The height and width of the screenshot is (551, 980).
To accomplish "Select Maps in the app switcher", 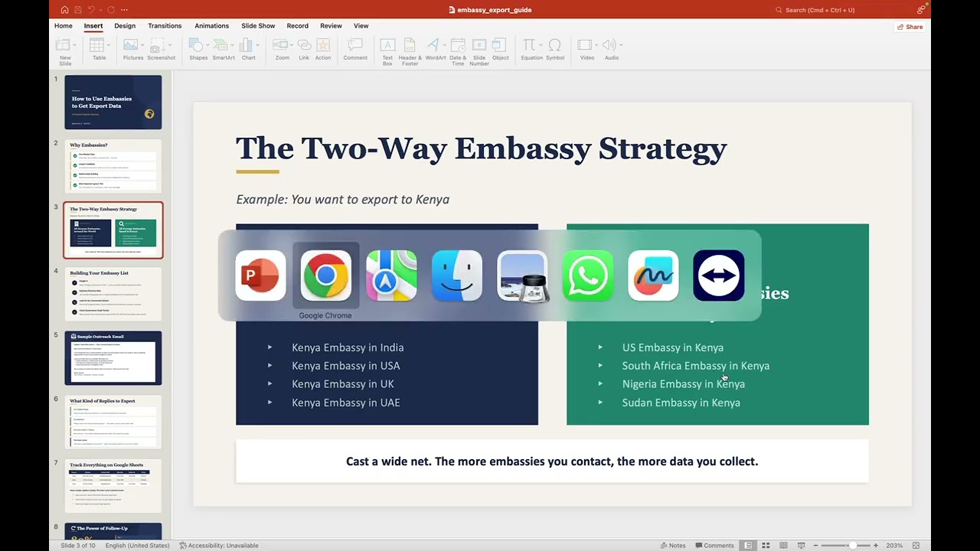I will (391, 275).
